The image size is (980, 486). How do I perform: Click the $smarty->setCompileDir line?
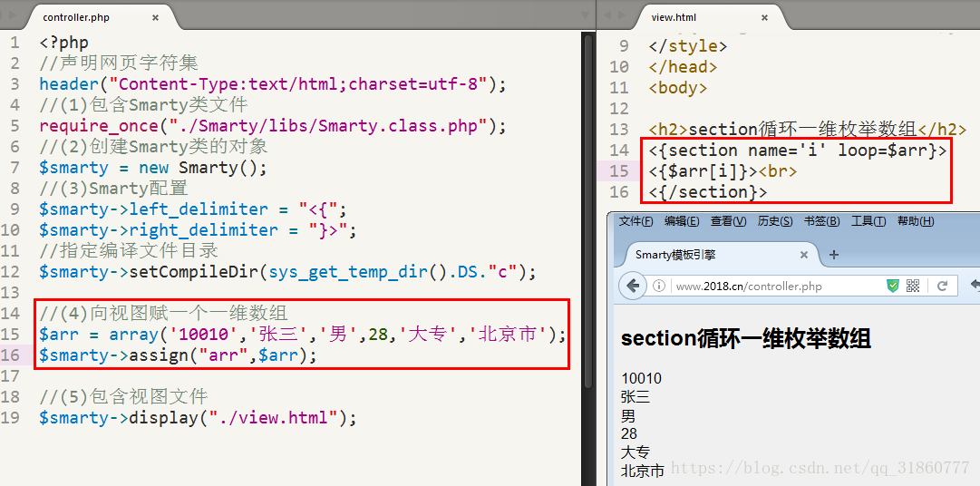click(x=287, y=272)
